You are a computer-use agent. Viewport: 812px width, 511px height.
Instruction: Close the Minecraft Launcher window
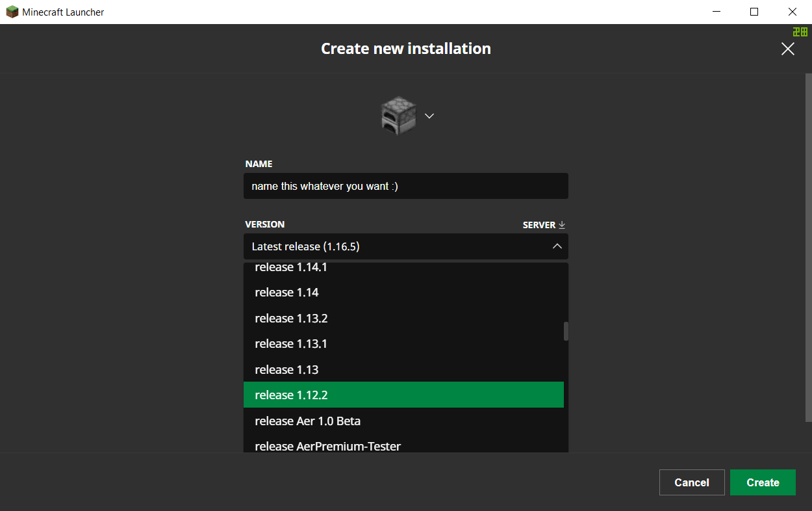[793, 12]
